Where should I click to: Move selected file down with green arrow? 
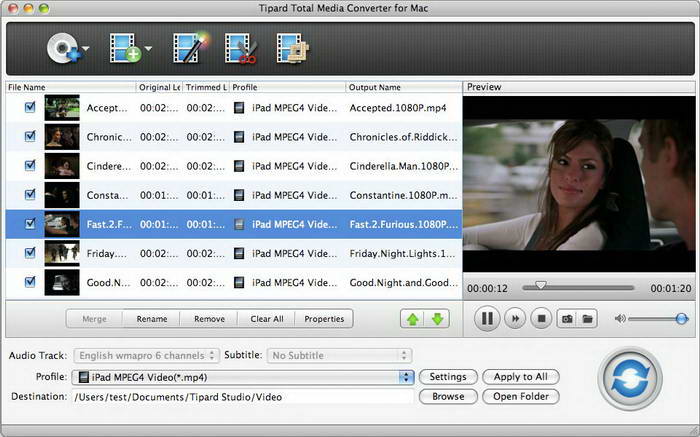point(438,319)
